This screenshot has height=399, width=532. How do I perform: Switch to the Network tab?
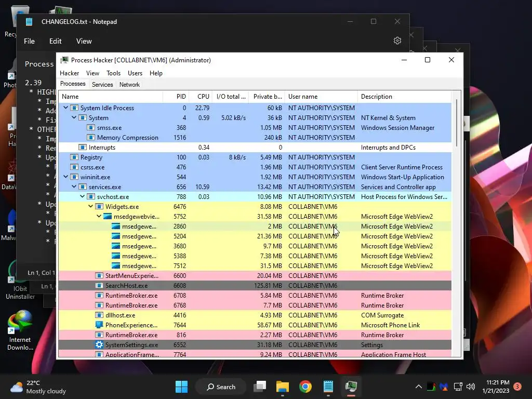[129, 85]
